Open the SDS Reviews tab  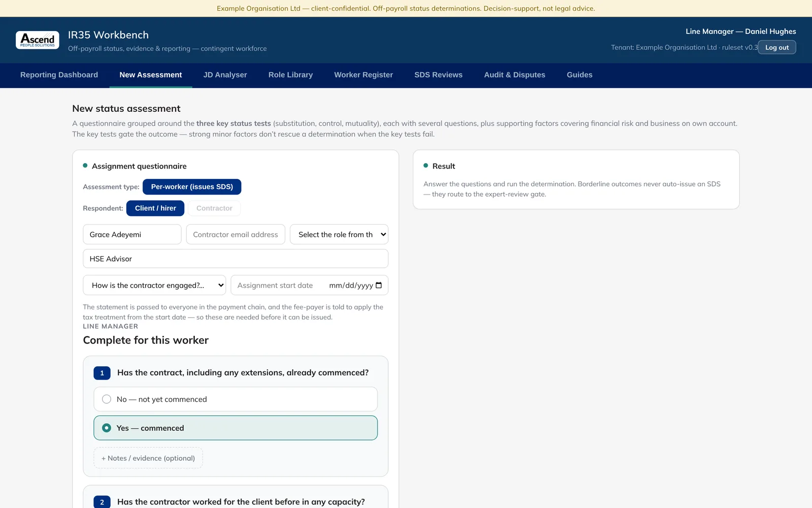coord(438,75)
